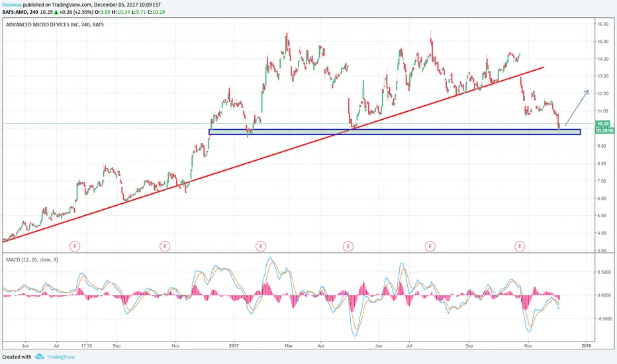Click the earnings E marker above the 2017 date label
Screen dimensions: 617x364
coord(260,246)
